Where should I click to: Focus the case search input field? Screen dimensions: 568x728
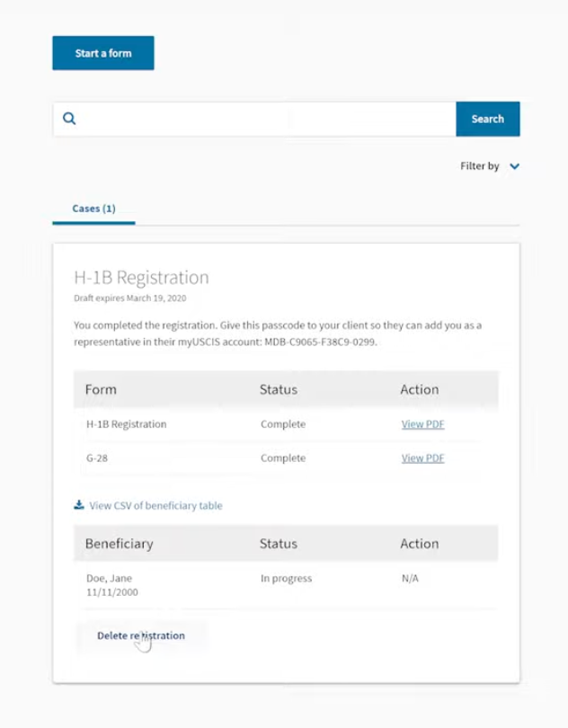[x=254, y=119]
